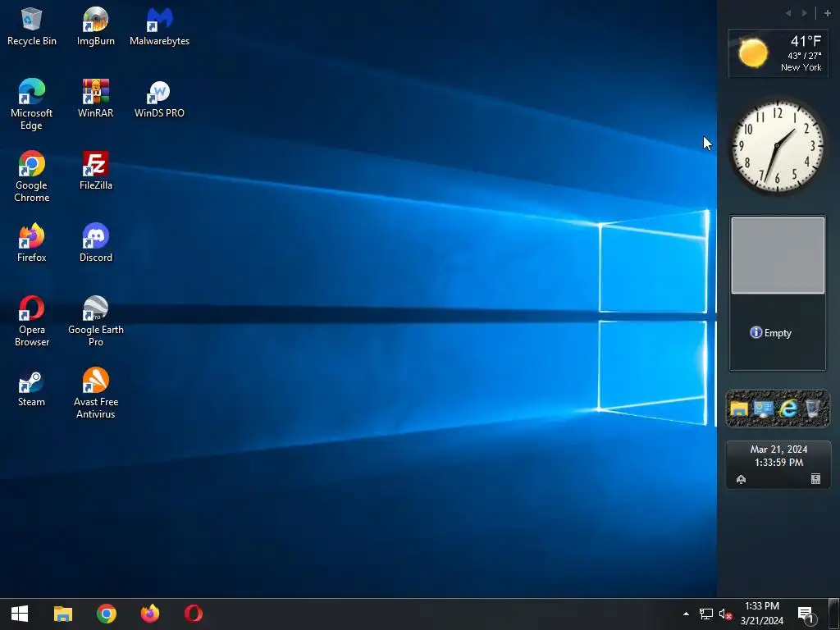Select the Avast Free Antivirus shortcut
The image size is (840, 630).
[x=95, y=393]
